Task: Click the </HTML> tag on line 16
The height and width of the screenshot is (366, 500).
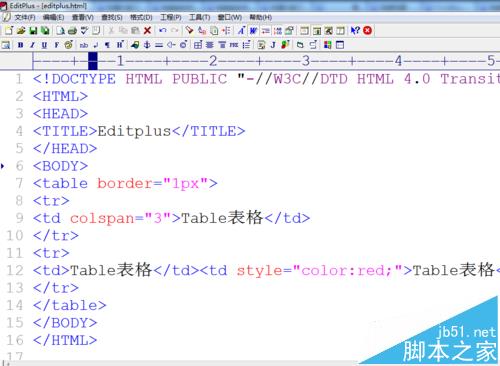Action: (x=65, y=340)
